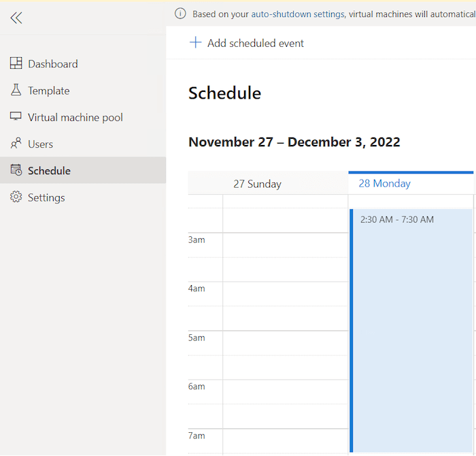Click Add scheduled event button
The width and height of the screenshot is (476, 456).
tap(246, 43)
